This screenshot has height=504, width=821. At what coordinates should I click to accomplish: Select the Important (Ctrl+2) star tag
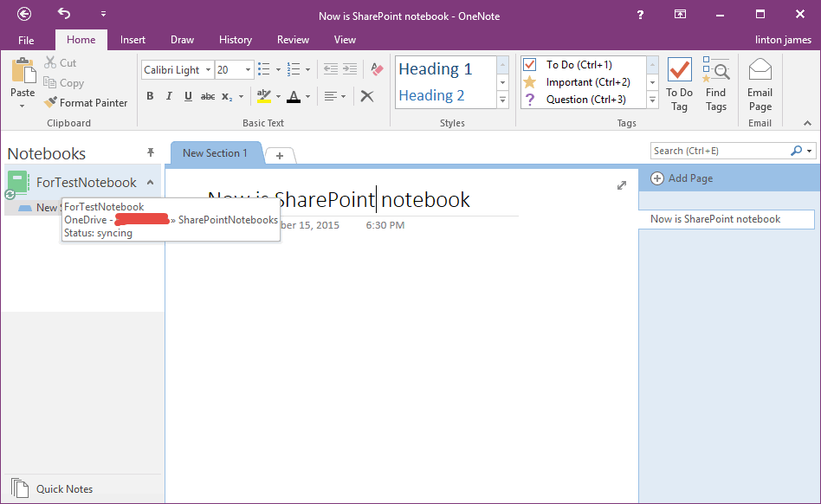tap(579, 82)
